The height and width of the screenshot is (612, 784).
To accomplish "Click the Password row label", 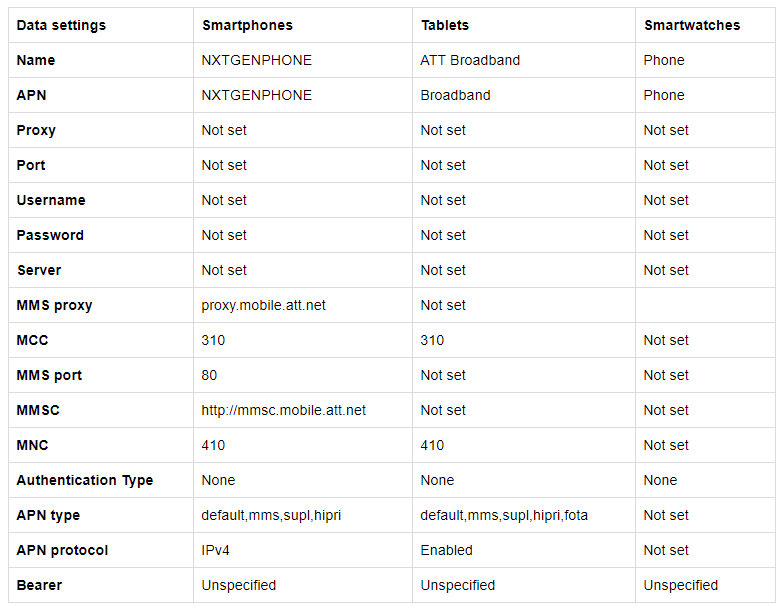I will tap(50, 235).
